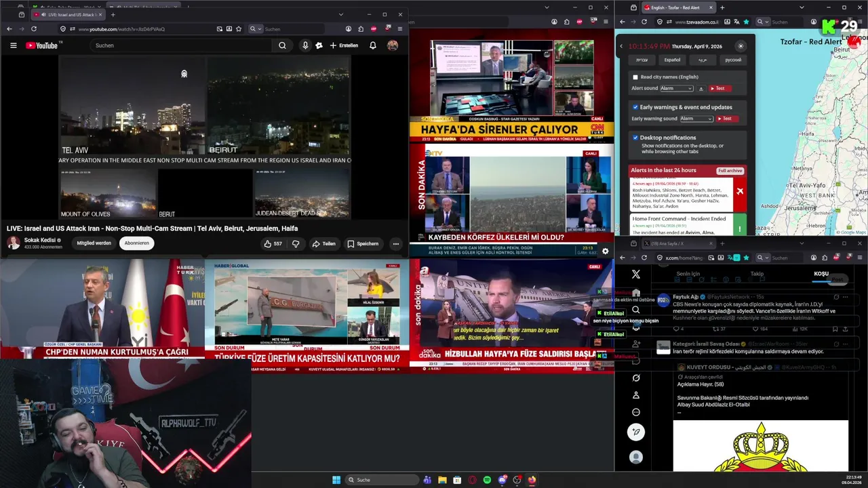Open settings gear on multi-TV page
Screen dimensions: 868x488
click(x=605, y=251)
